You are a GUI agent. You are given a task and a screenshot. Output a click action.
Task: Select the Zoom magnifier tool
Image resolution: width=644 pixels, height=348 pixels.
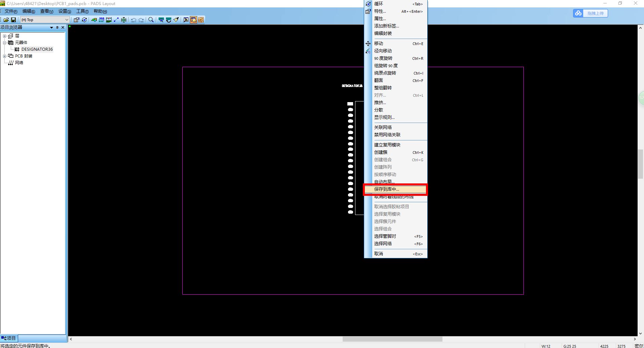point(151,20)
